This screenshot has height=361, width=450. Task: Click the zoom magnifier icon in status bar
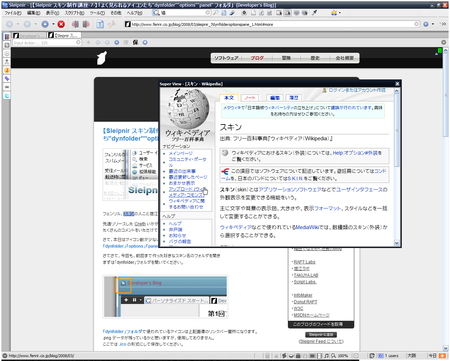pyautogui.click(x=334, y=356)
